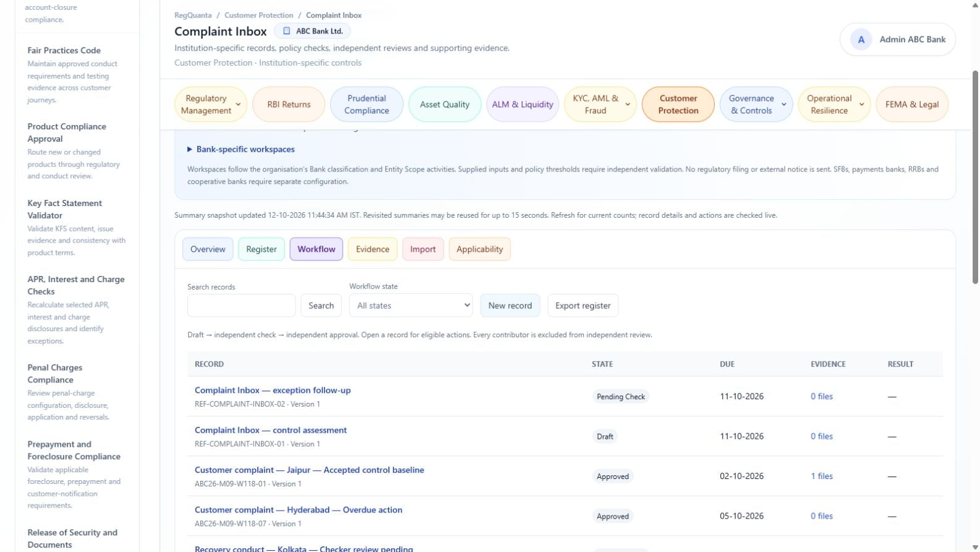
Task: Expand the Governance & Controls chevron
Action: (783, 105)
